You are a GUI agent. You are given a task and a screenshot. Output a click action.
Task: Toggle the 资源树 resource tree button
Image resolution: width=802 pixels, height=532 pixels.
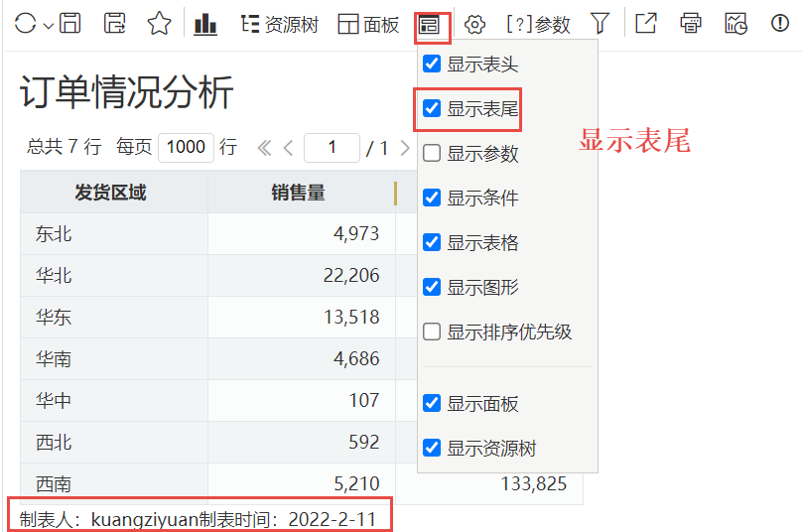[279, 24]
